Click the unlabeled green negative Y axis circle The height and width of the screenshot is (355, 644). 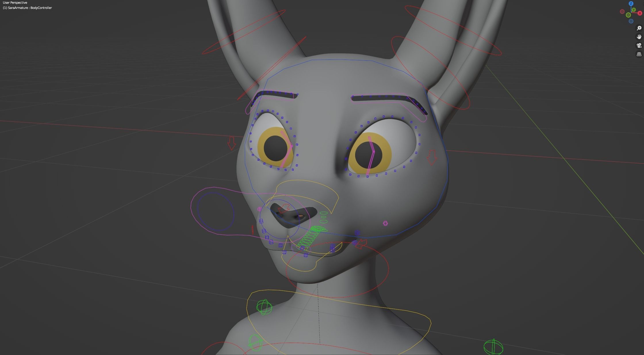pyautogui.click(x=628, y=15)
